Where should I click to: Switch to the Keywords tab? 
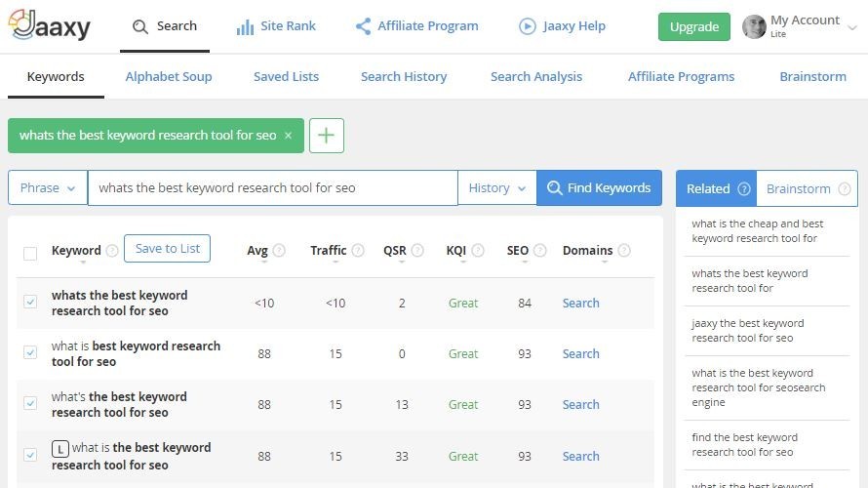point(56,76)
